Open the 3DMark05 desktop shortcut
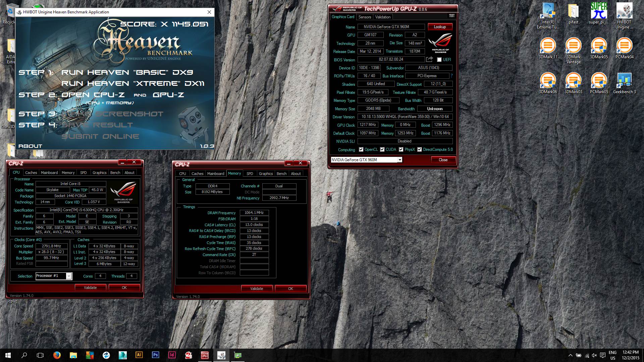 pyautogui.click(x=599, y=49)
